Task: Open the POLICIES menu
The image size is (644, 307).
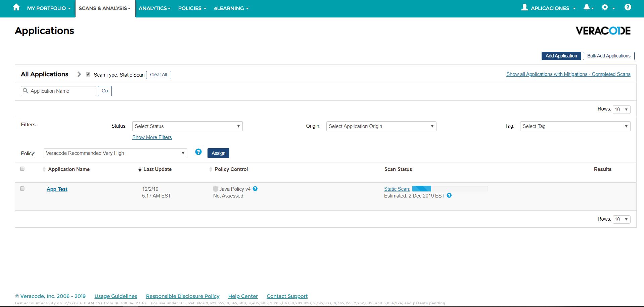Action: pos(192,8)
